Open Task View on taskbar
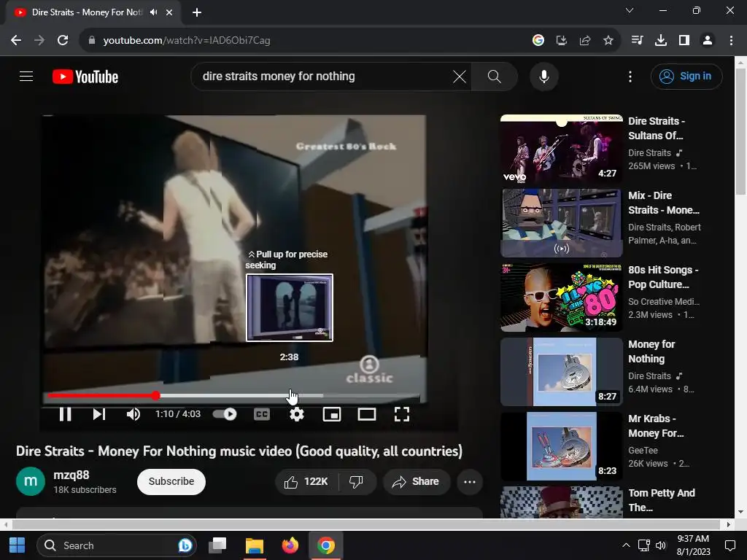 coord(217,545)
